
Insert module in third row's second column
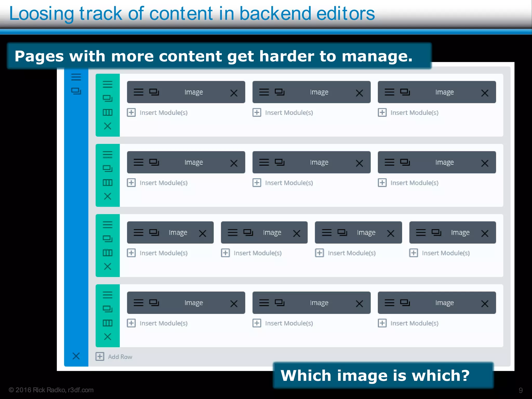tap(251, 253)
